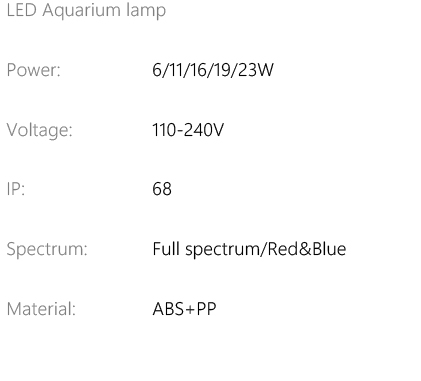Screen dimensions: 421x381
Task: Select the Spectrum label
Action: point(47,250)
